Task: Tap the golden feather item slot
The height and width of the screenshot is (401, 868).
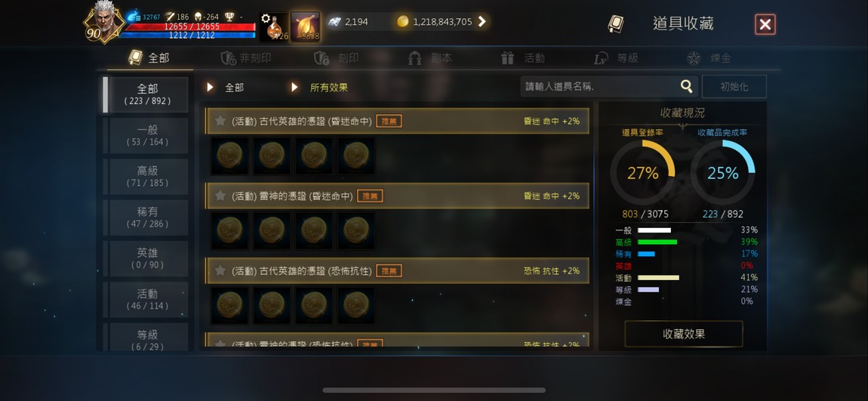Action: click(306, 26)
